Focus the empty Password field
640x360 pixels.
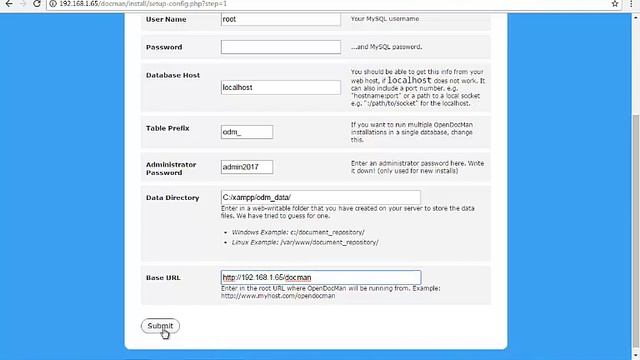(x=281, y=47)
